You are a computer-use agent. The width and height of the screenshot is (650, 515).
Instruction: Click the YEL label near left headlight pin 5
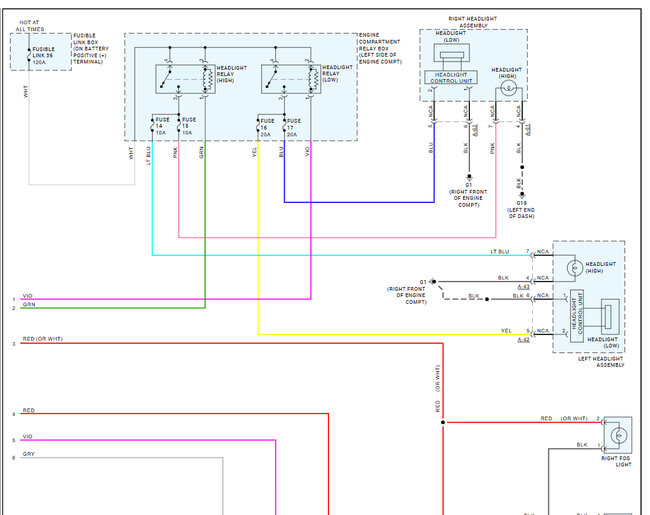tap(506, 330)
